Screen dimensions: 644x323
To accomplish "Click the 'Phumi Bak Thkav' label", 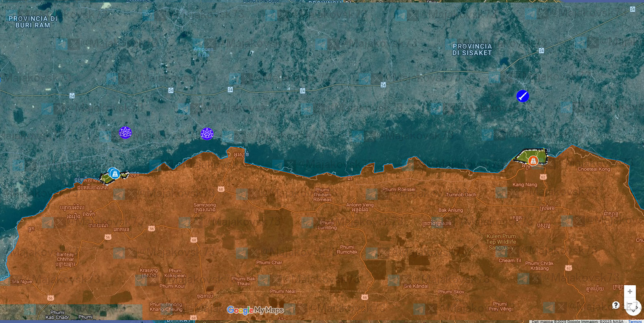I will point(243,281).
